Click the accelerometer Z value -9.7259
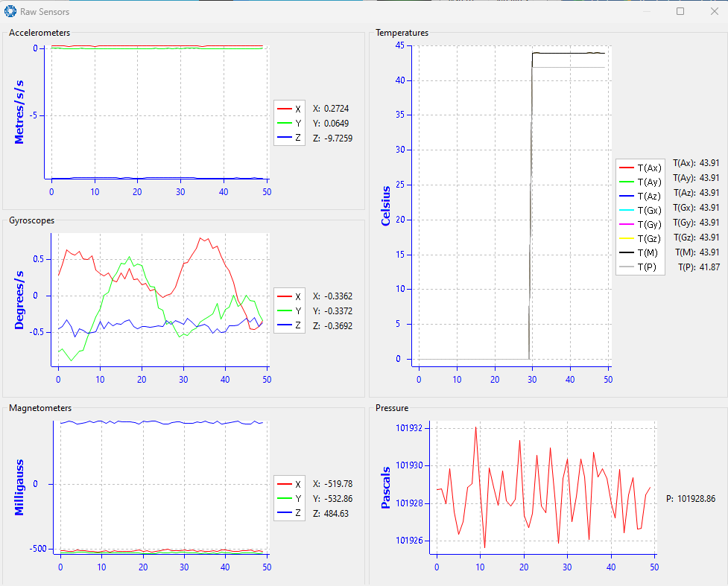The image size is (728, 586). (x=338, y=138)
